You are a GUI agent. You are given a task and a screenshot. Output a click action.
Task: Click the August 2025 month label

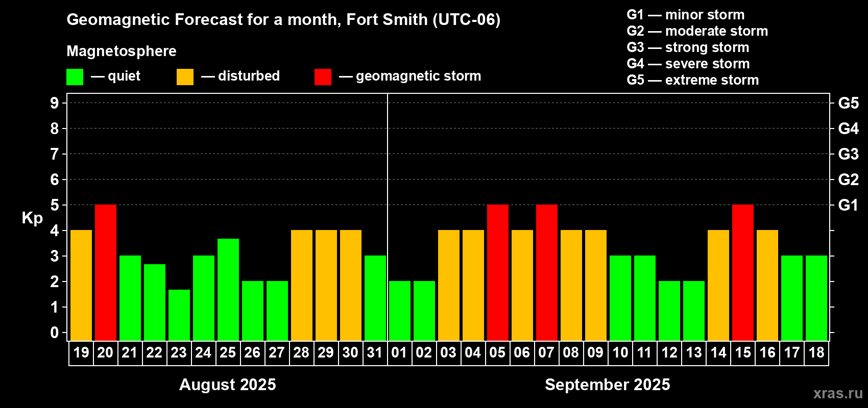pos(228,385)
